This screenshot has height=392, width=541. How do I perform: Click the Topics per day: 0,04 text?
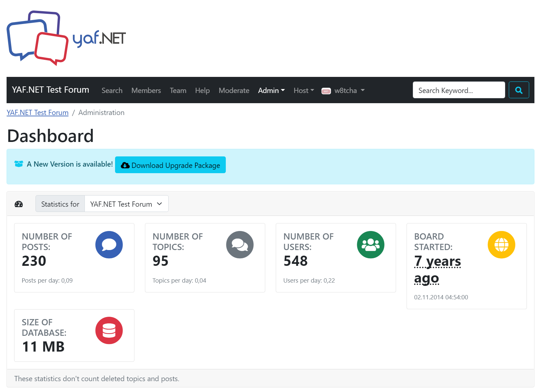coord(179,280)
